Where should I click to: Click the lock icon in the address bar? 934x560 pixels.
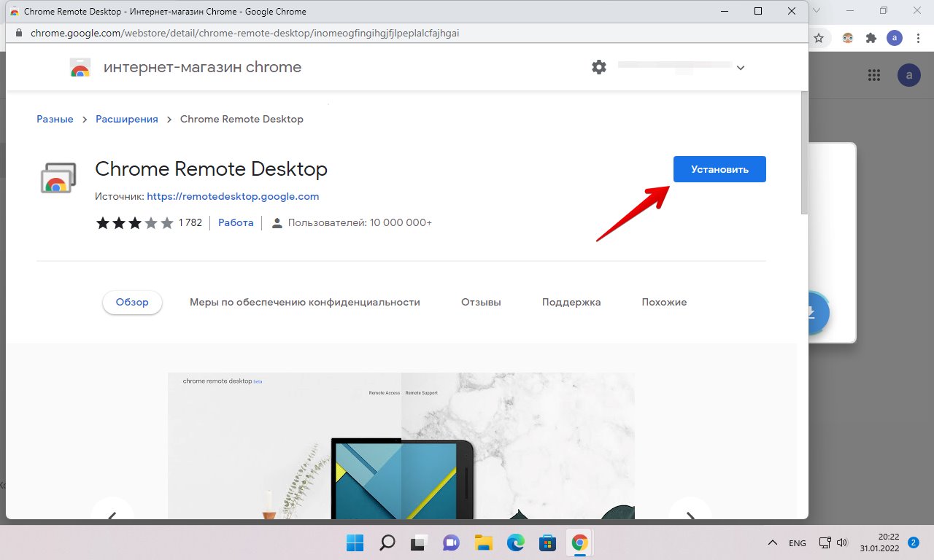tap(18, 33)
